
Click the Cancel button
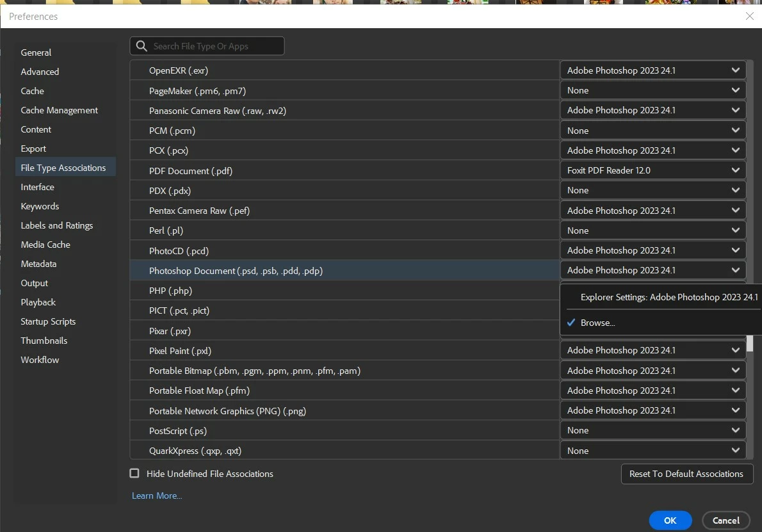(726, 520)
